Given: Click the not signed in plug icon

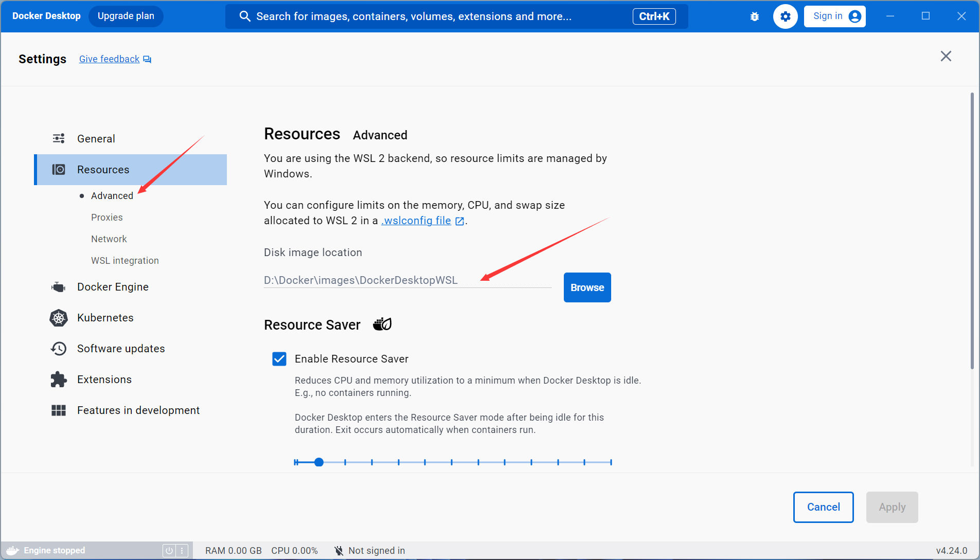Looking at the screenshot, I should tap(338, 551).
